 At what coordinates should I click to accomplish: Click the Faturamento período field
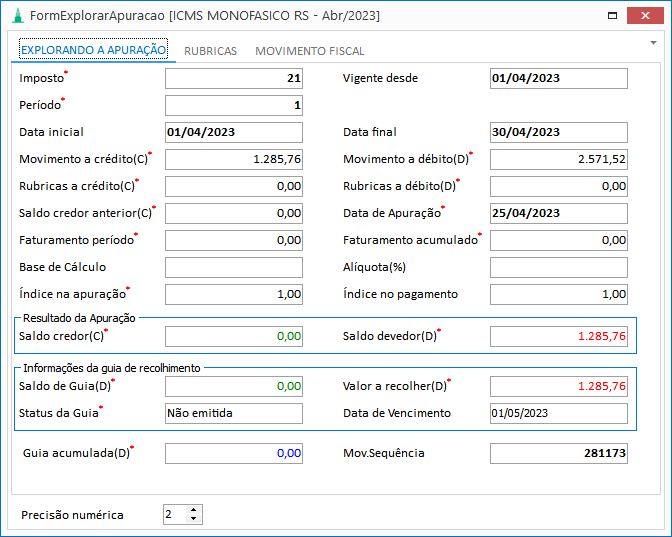click(234, 240)
